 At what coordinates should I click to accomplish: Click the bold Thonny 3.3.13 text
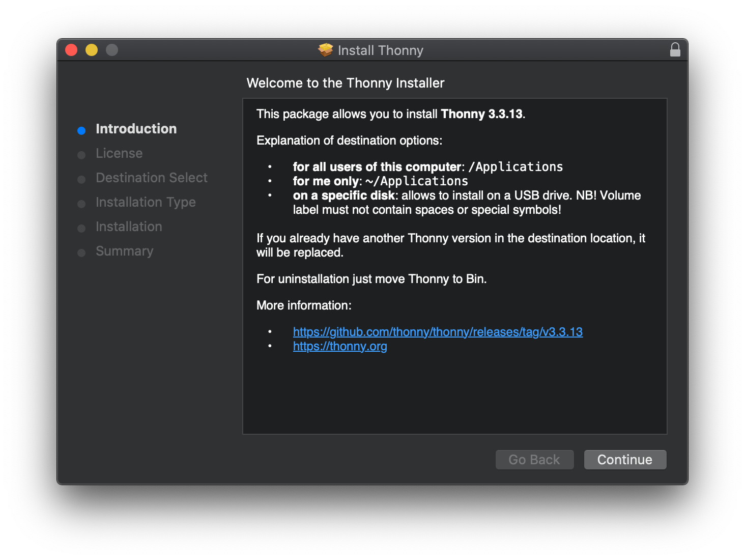pos(481,114)
